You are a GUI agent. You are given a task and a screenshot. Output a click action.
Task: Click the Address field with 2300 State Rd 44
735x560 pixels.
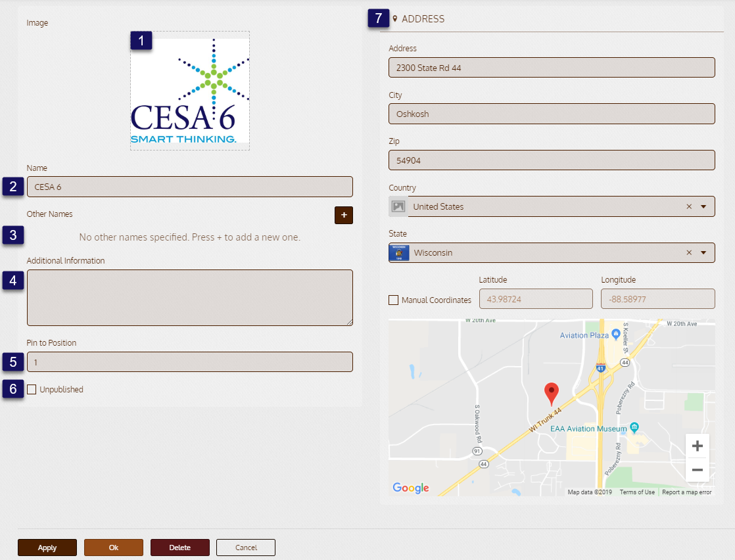tap(552, 68)
